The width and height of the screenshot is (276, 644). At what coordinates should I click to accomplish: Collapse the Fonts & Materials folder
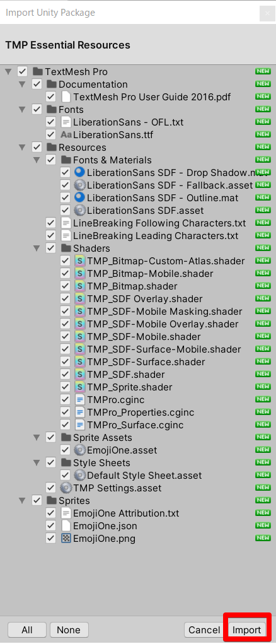click(37, 160)
